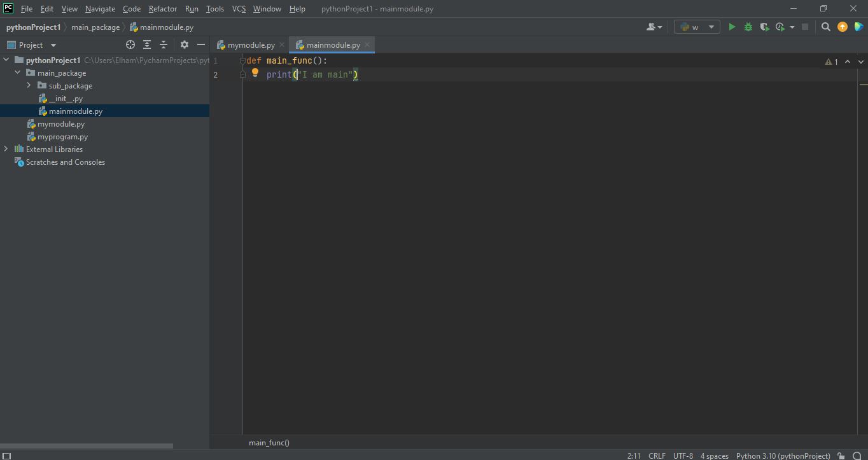Run with Coverage using the shield icon
868x460 pixels.
764,27
